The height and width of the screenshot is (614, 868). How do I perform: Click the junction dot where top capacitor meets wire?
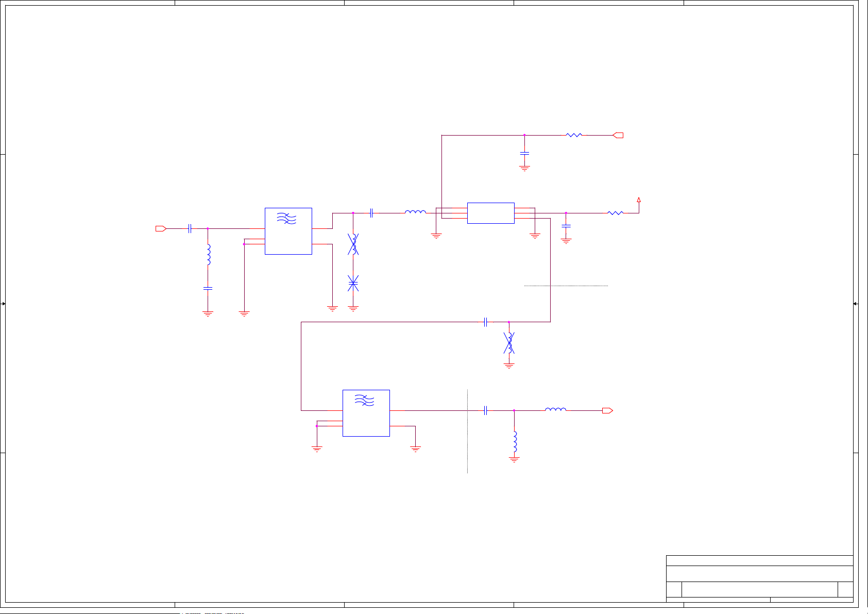point(524,135)
